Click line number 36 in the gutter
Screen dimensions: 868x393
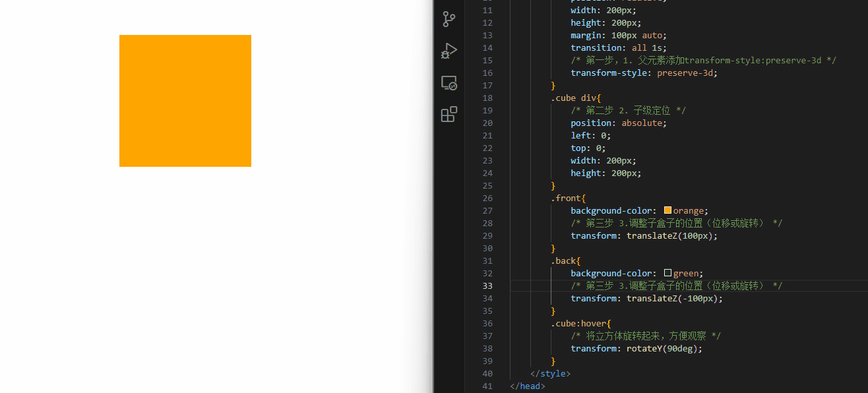tap(487, 323)
